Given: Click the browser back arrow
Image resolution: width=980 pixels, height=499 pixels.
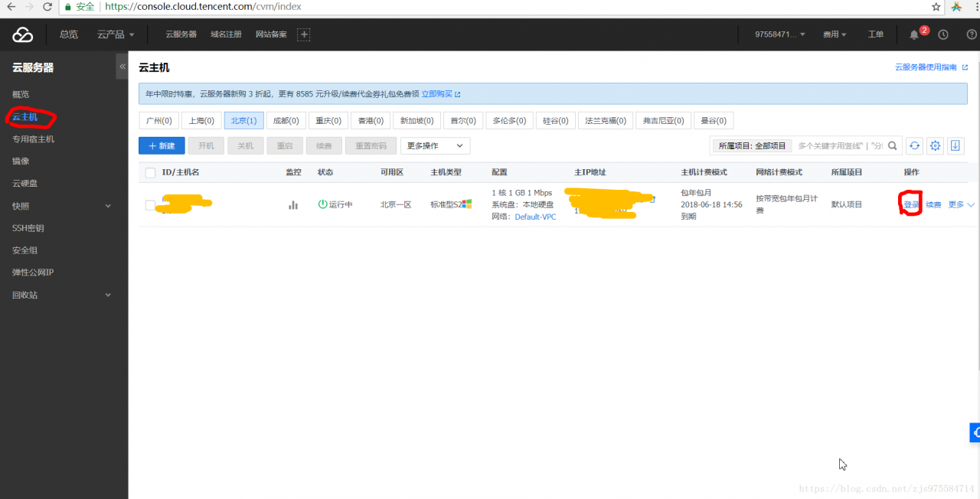Looking at the screenshot, I should coord(11,6).
